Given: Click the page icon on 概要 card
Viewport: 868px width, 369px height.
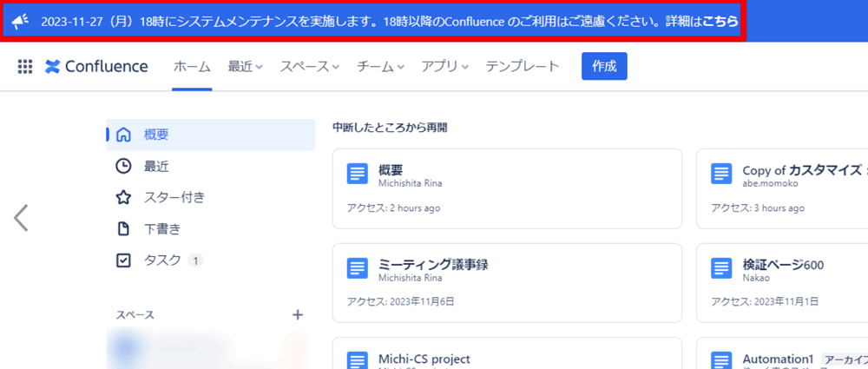Looking at the screenshot, I should [x=358, y=174].
